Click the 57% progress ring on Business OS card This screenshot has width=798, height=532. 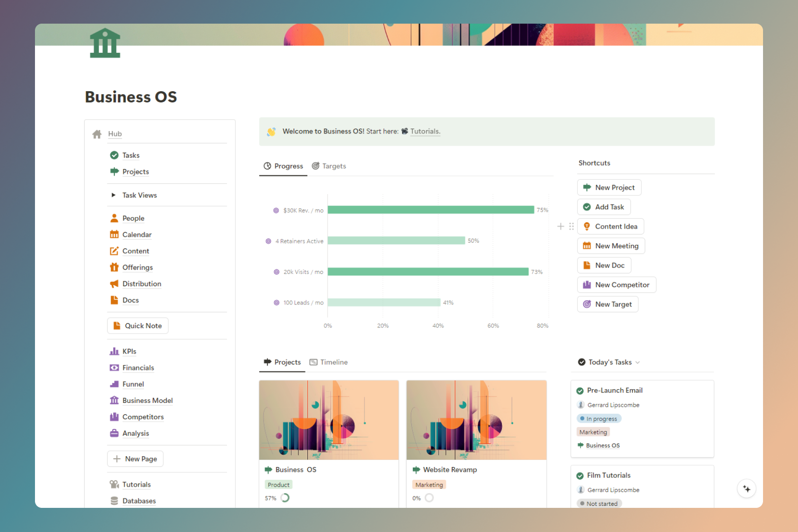pyautogui.click(x=285, y=498)
